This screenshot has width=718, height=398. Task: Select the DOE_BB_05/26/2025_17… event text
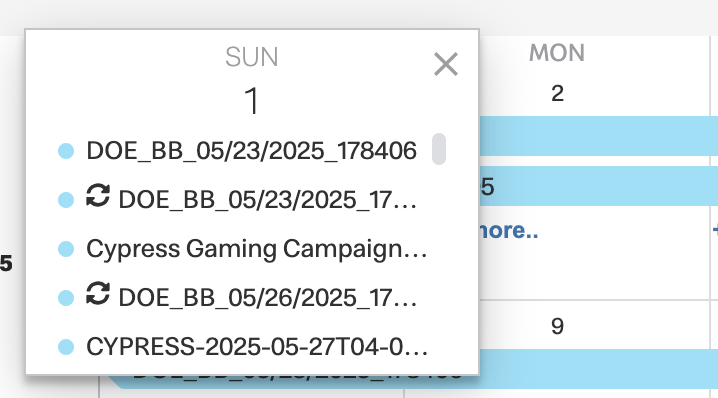[268, 298]
